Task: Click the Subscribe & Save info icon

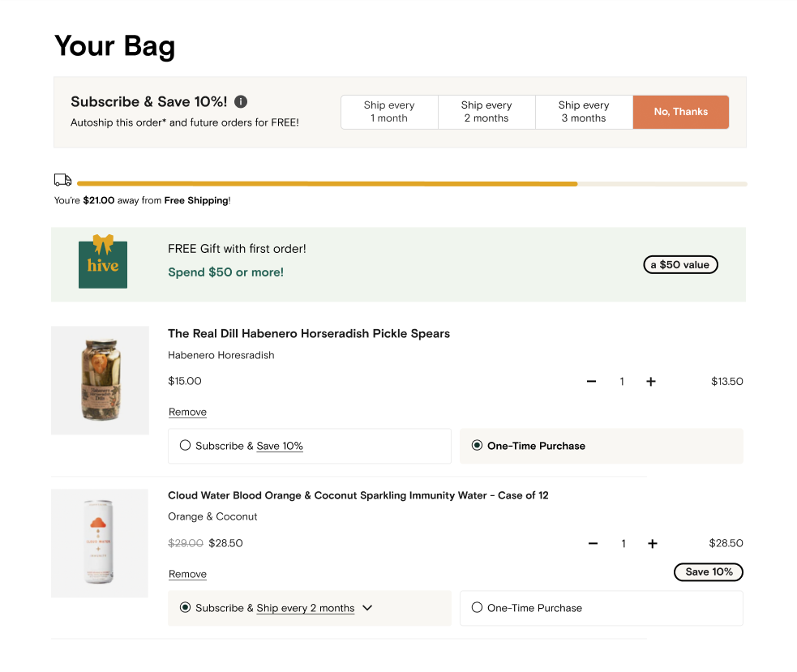Action: 241,101
